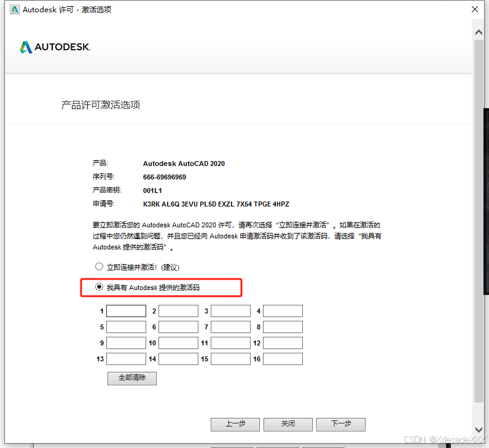Select the radio button 我具有 Autodesk 提供的激活码
Image resolution: width=489 pixels, height=448 pixels.
tap(99, 287)
